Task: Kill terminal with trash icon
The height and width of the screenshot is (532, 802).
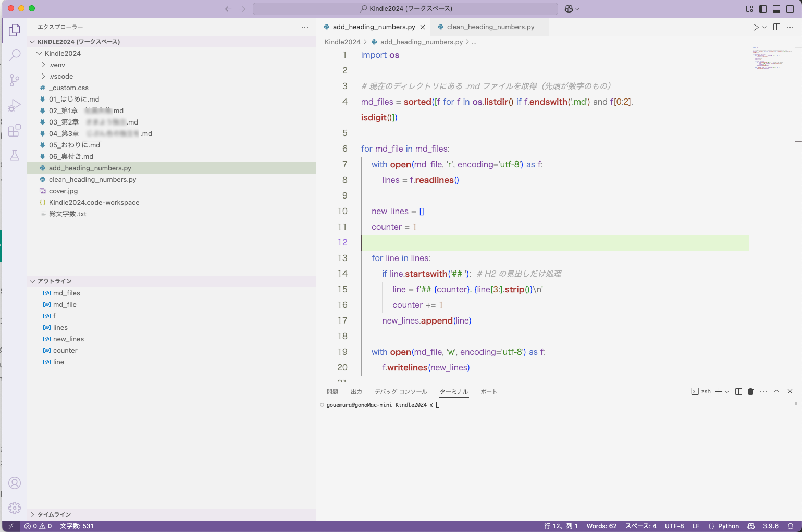Action: [x=751, y=391]
